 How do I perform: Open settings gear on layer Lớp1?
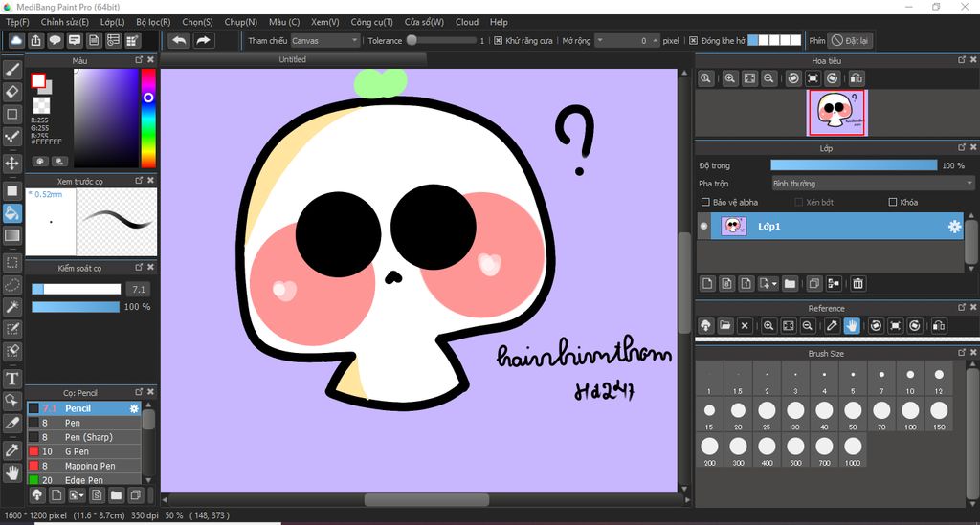point(954,227)
